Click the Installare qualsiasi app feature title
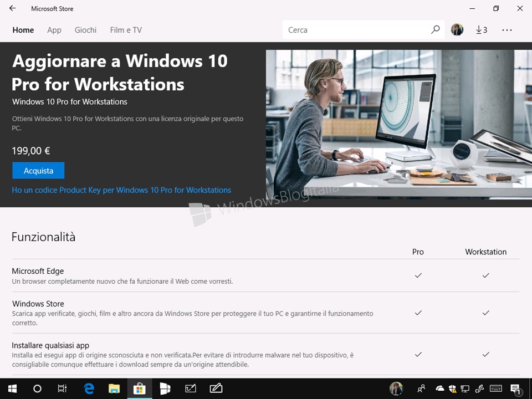 pos(50,345)
